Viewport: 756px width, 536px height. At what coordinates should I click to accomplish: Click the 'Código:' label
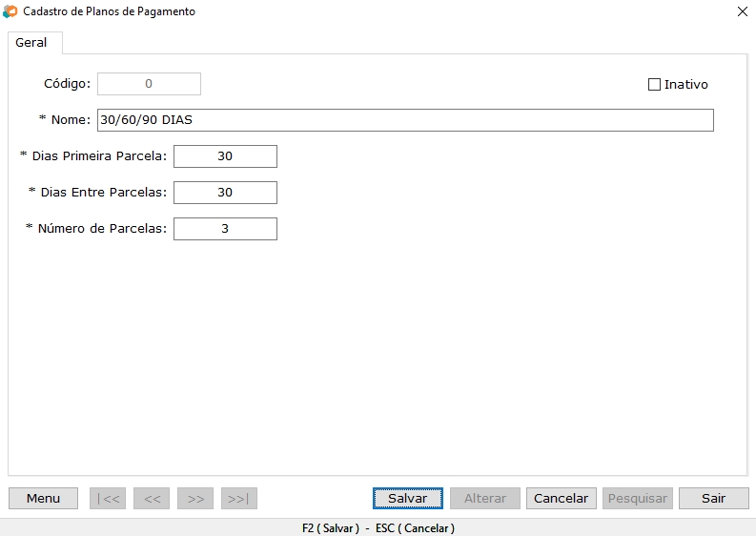coord(67,84)
